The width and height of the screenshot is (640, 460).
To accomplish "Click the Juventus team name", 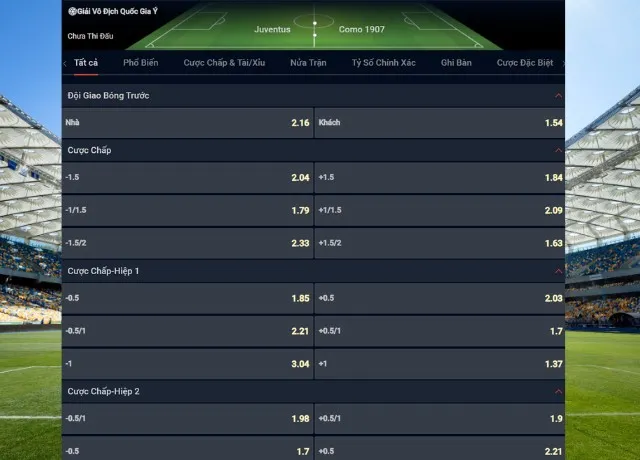I will pos(272,30).
